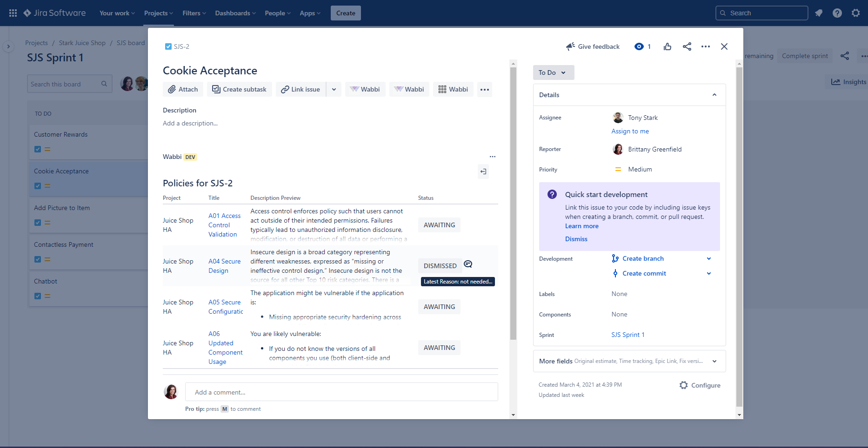Image resolution: width=868 pixels, height=448 pixels.
Task: Click the Quick start development help icon
Action: pyautogui.click(x=552, y=194)
